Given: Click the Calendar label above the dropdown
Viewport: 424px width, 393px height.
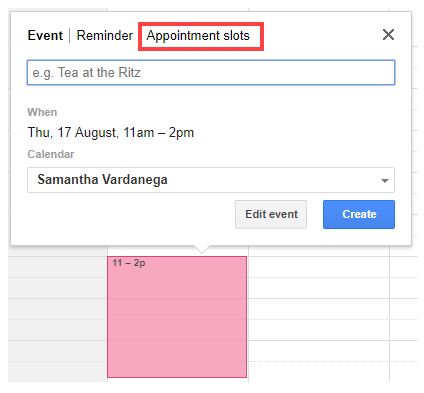Looking at the screenshot, I should [x=51, y=154].
